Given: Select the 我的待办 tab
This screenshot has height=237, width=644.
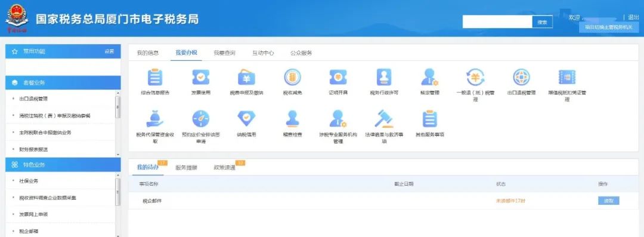Looking at the screenshot, I should tap(148, 167).
